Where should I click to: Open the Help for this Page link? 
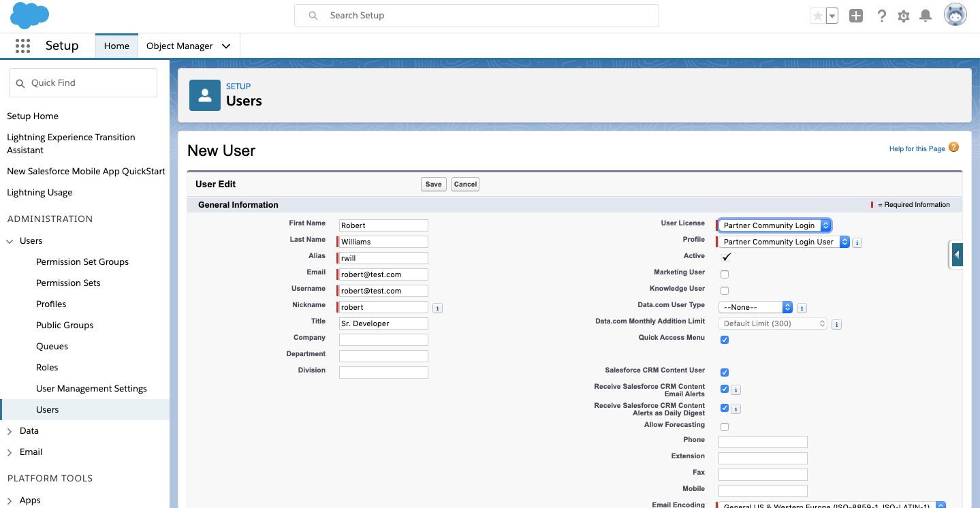click(917, 149)
